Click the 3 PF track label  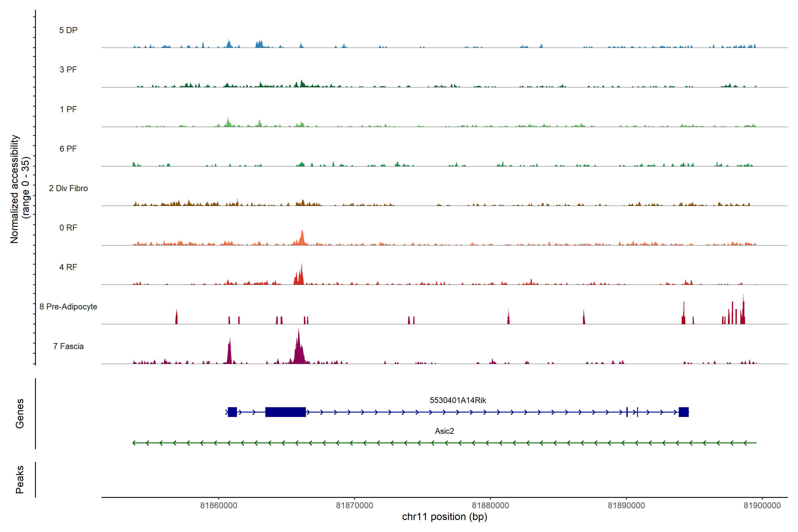pos(68,70)
